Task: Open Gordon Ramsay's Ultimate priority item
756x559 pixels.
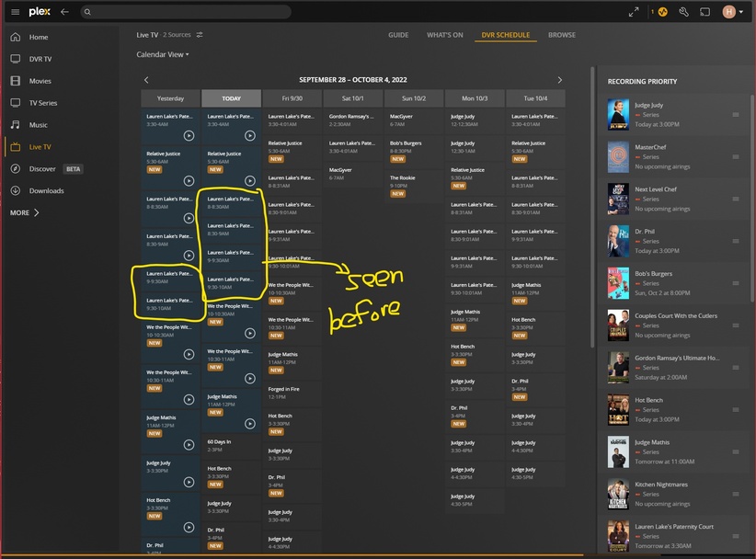Action: (x=675, y=367)
